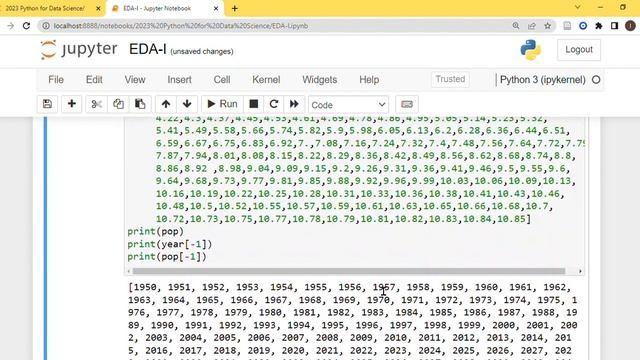This screenshot has height=360, width=640.
Task: Click the Trusted notebook indicator
Action: tap(450, 79)
